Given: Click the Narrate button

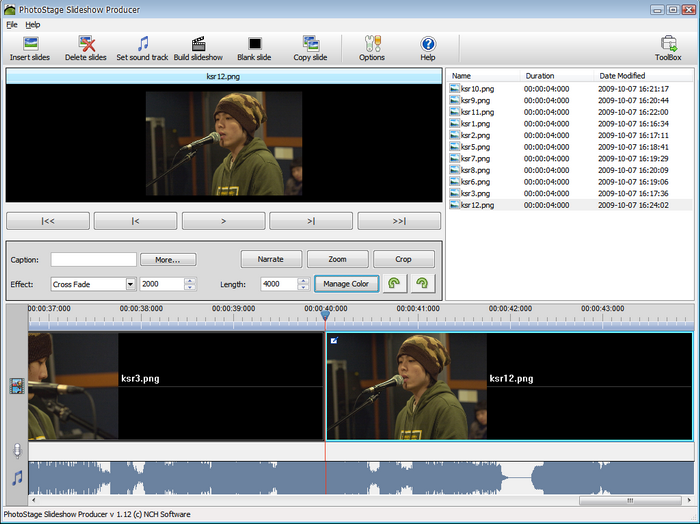Looking at the screenshot, I should [270, 259].
